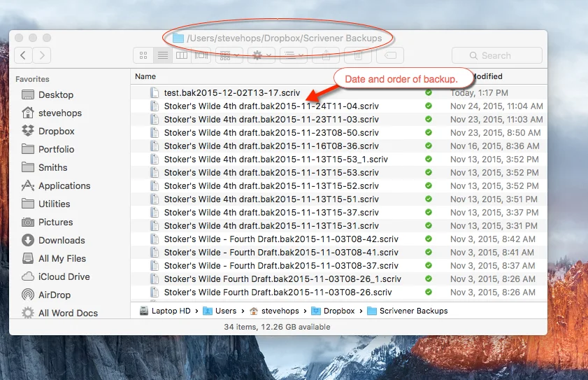Switch to icon view
This screenshot has width=588, height=380.
[x=143, y=55]
